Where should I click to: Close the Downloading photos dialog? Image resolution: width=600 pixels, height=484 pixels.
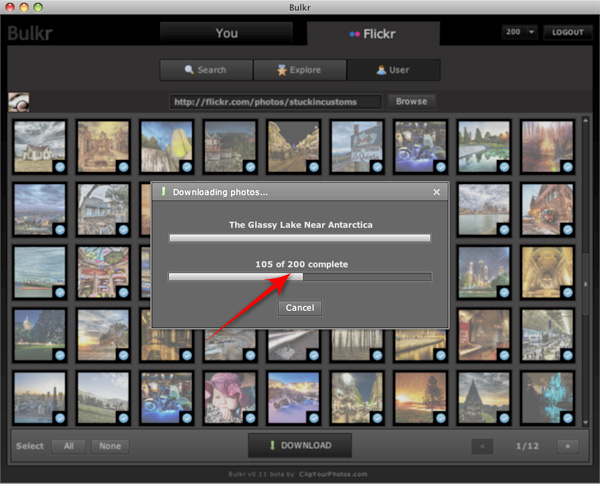436,192
